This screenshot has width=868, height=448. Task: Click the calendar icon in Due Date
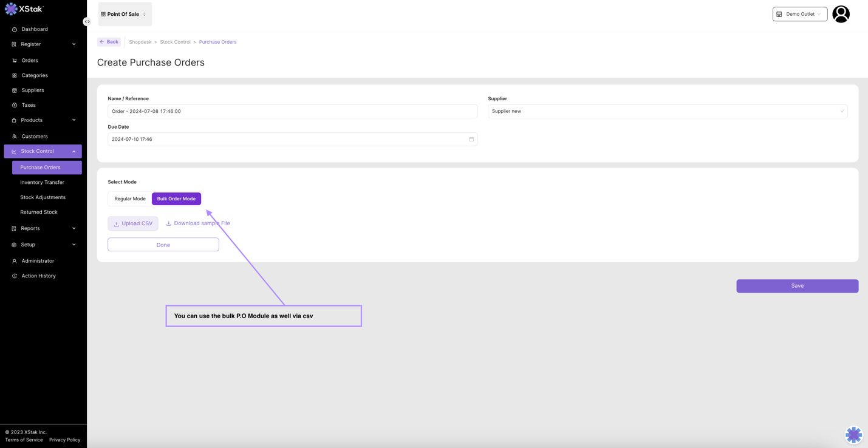click(x=471, y=140)
